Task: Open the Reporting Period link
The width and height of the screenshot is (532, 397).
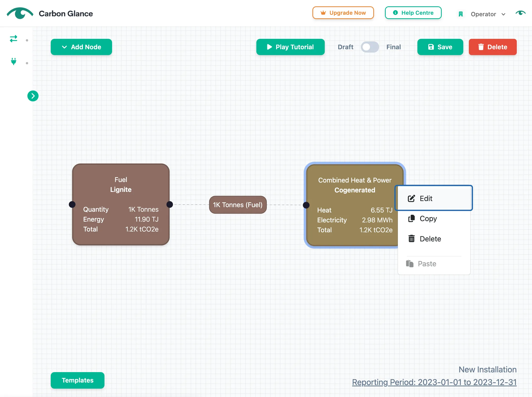Action: [x=434, y=382]
